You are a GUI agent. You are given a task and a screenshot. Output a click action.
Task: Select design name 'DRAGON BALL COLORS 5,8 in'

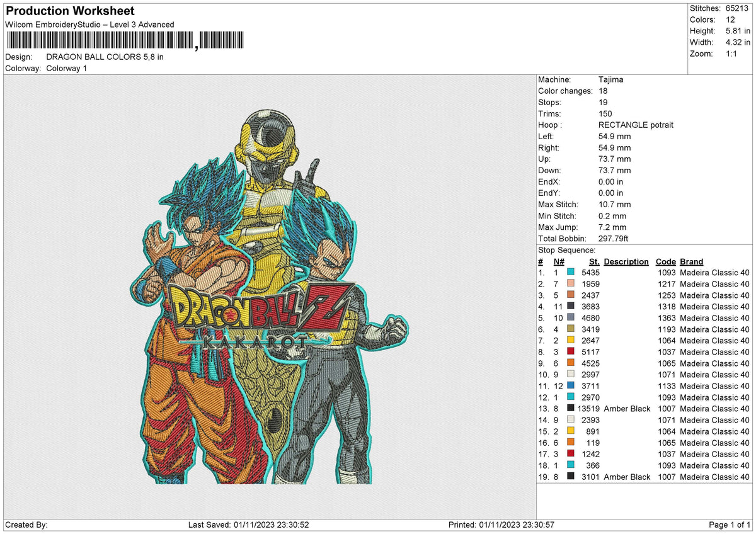[x=105, y=57]
